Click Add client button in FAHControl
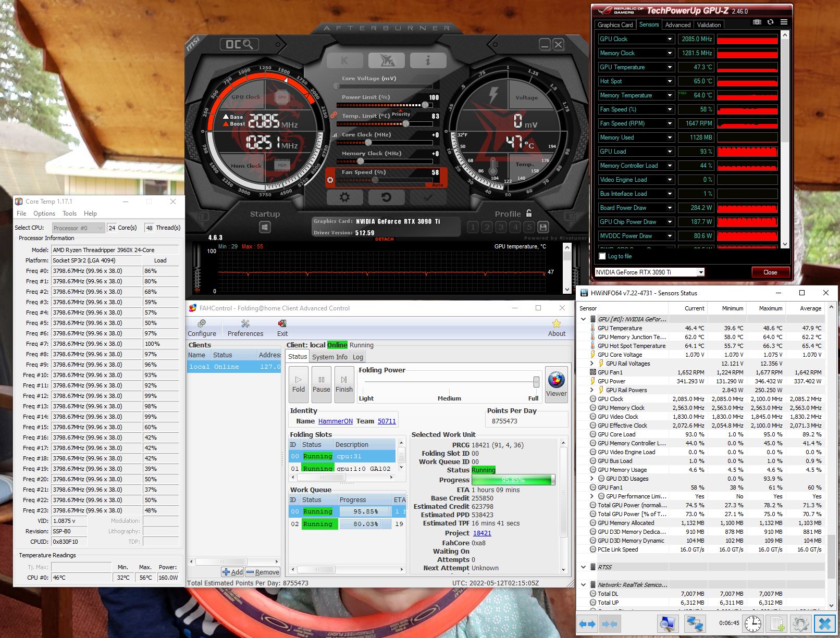The width and height of the screenshot is (840, 638). tap(232, 572)
